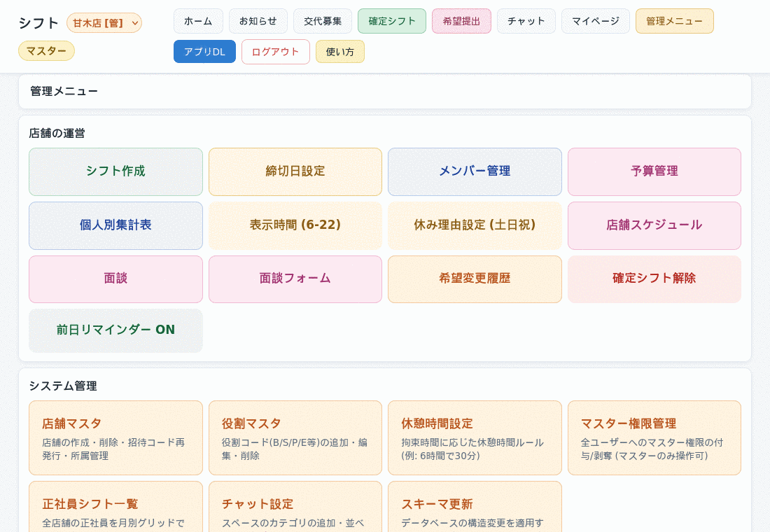Open 面談フォーム
This screenshot has width=770, height=532.
coord(295,279)
